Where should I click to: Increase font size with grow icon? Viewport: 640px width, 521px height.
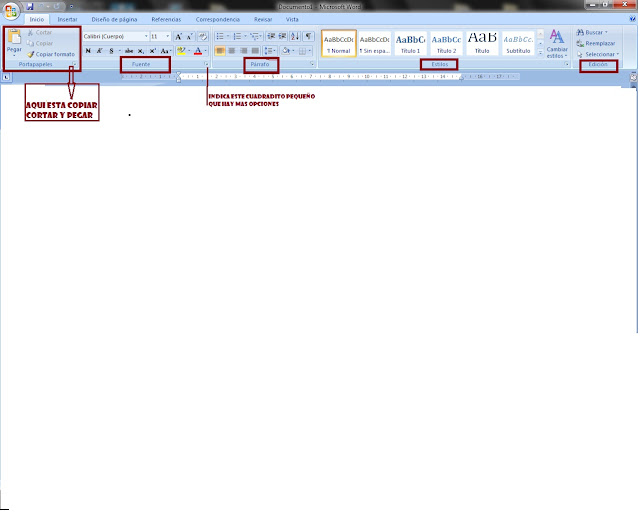pos(178,36)
